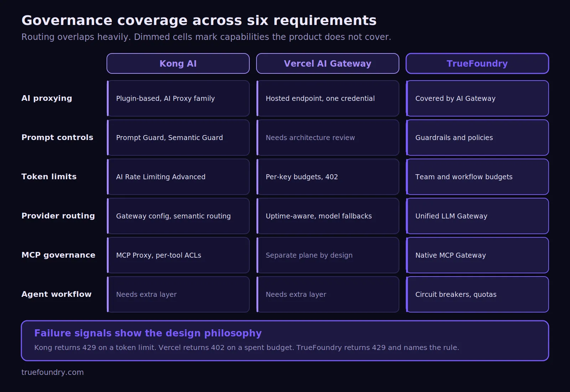Click the 'Covered by AI Gateway' cell

477,98
